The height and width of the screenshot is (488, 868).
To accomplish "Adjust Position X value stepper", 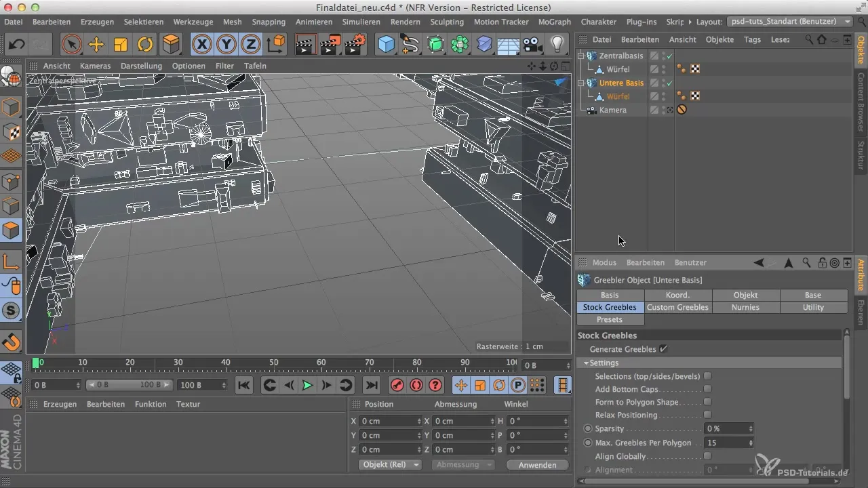I will pos(418,421).
